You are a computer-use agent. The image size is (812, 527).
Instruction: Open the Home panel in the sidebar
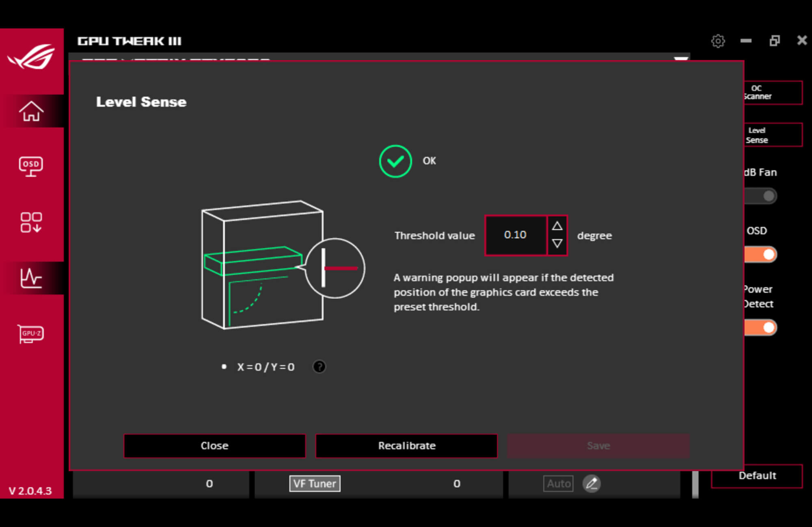coord(32,112)
